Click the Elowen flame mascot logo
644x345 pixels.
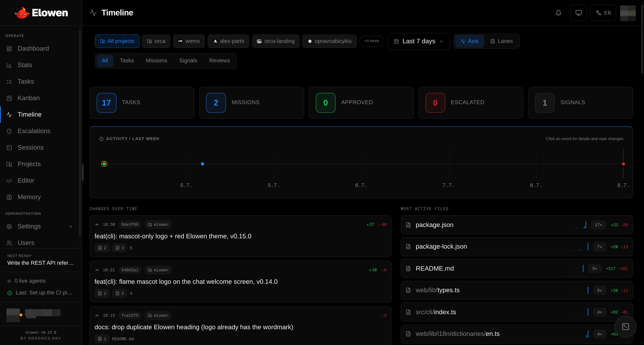(x=22, y=13)
